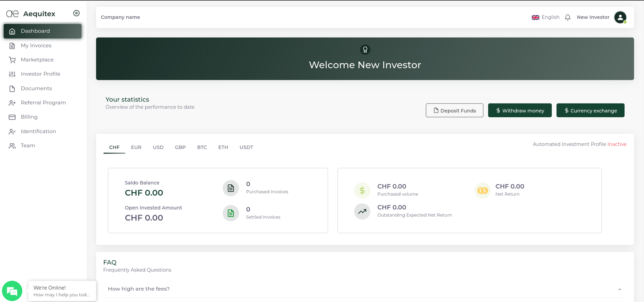Click the Settled Invoices green document icon

(231, 213)
